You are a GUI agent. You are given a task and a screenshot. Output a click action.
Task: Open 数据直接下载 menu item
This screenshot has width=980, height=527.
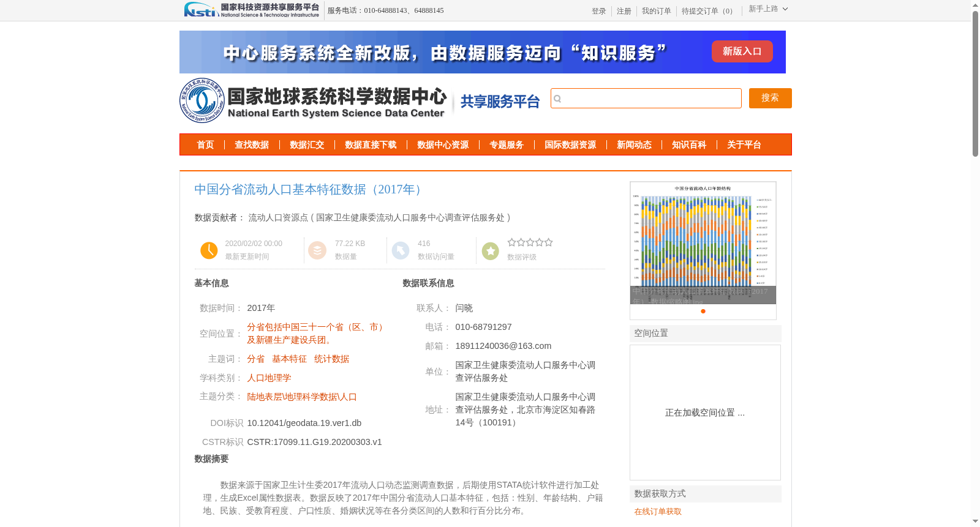click(371, 145)
